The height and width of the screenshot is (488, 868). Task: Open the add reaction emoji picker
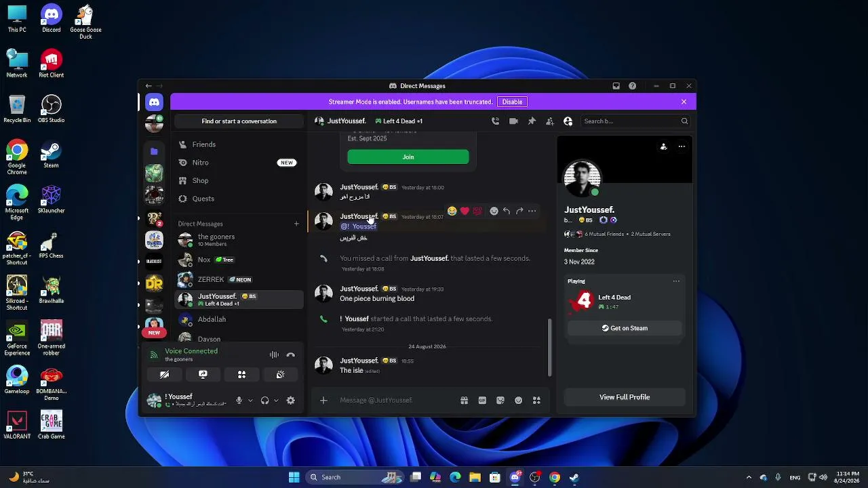tap(494, 211)
